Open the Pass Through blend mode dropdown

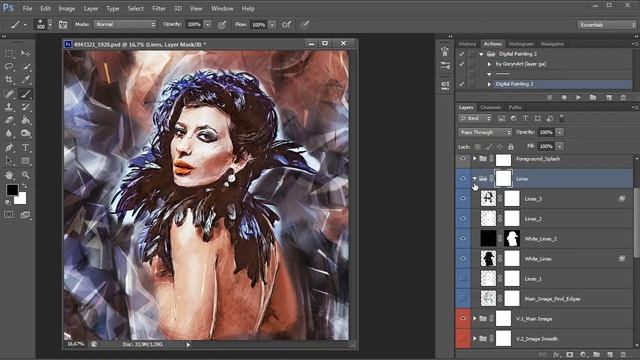point(485,132)
